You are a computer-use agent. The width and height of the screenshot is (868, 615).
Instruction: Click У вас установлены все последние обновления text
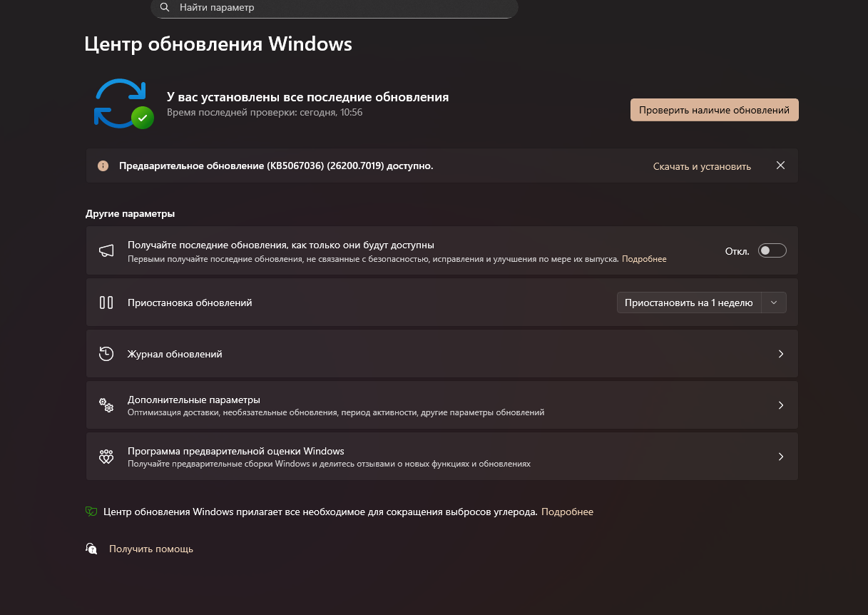[308, 97]
